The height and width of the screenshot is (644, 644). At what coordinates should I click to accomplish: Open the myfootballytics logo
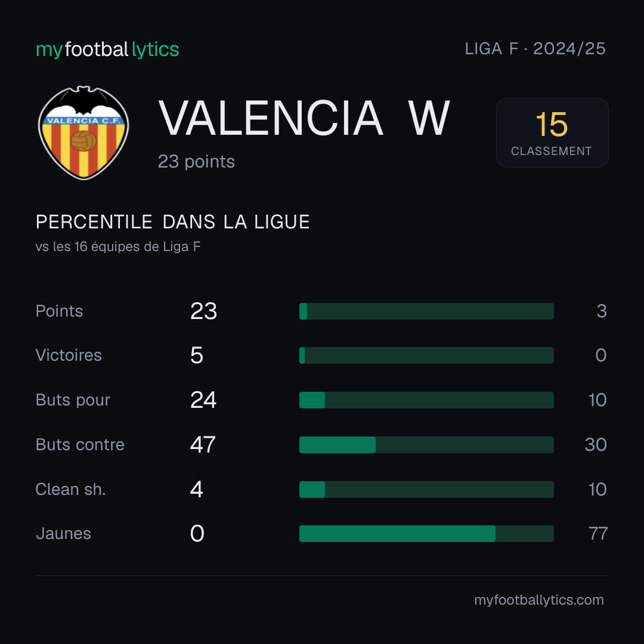click(107, 49)
